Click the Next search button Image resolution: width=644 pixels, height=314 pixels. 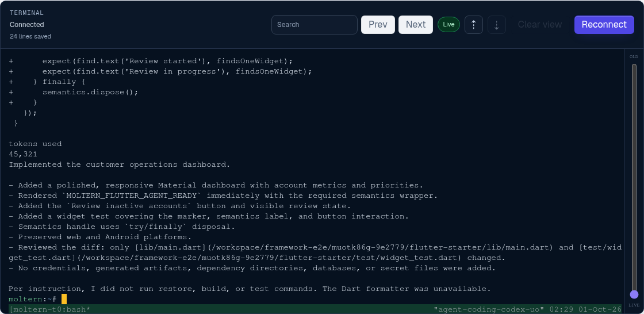tap(416, 25)
